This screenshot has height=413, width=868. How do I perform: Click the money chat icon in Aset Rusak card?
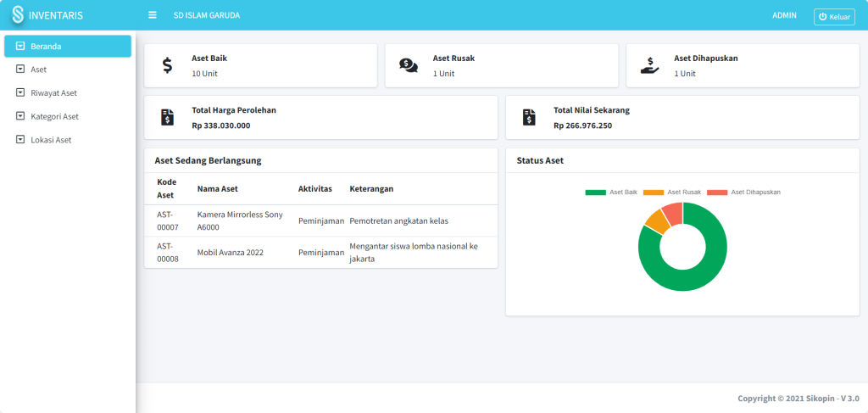409,65
